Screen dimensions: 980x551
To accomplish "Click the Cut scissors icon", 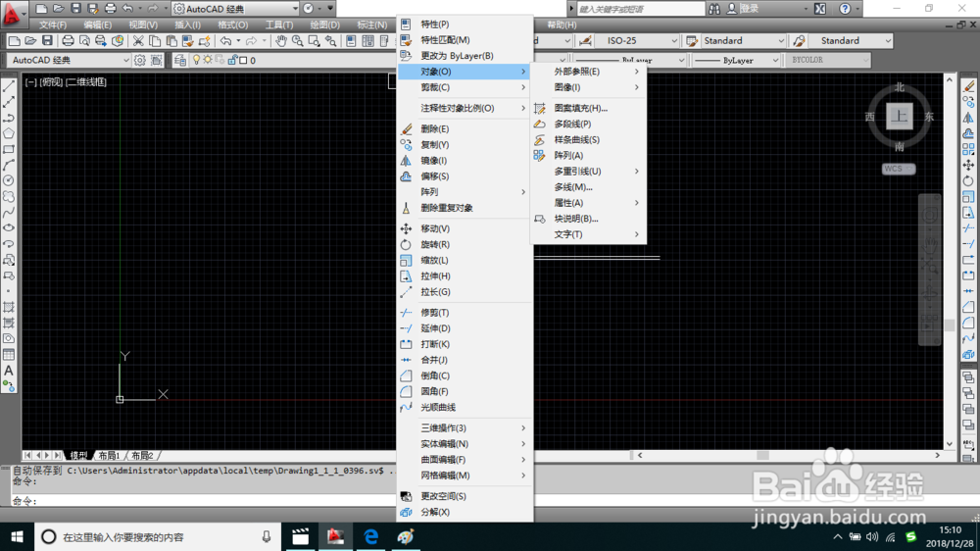I will pos(138,40).
